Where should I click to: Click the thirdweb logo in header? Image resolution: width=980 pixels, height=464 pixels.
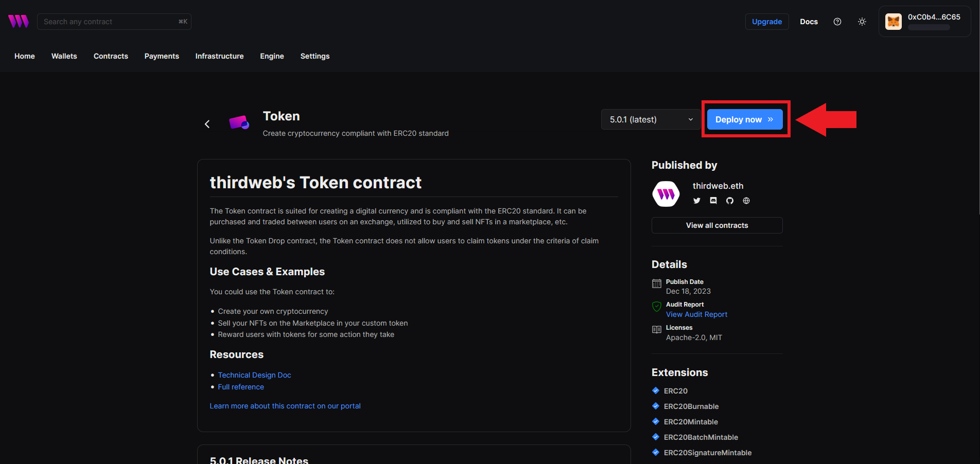(19, 22)
